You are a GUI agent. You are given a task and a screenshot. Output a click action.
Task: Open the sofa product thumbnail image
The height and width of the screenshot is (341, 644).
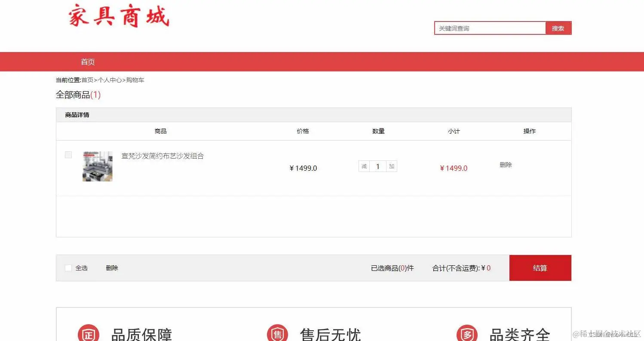98,166
